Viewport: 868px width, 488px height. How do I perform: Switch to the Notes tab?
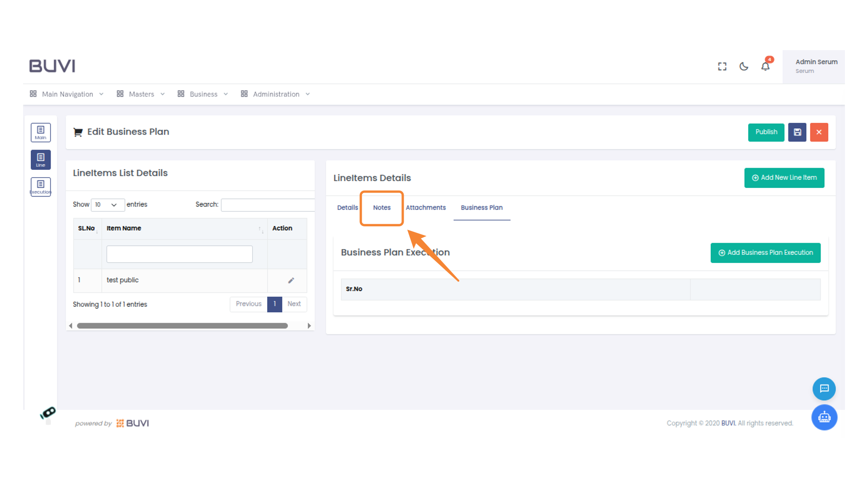coord(382,207)
